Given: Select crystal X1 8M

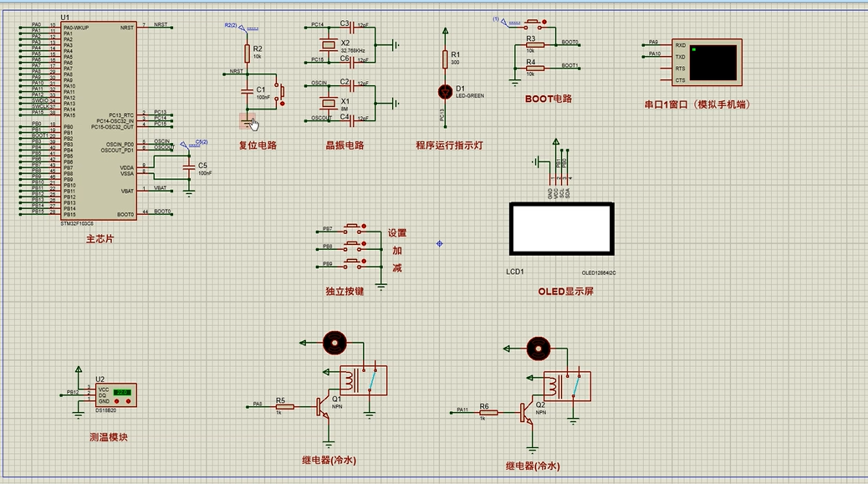Looking at the screenshot, I should [x=329, y=102].
